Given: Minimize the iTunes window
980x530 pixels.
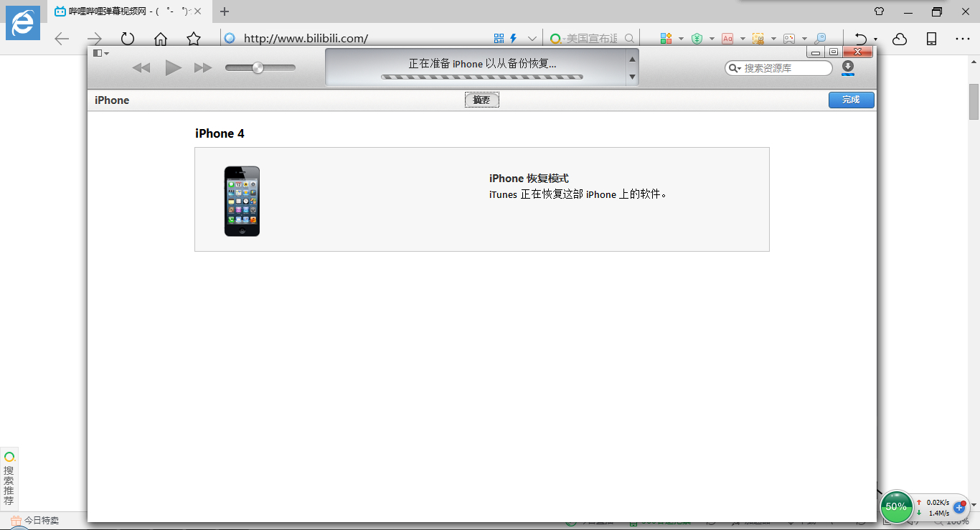Looking at the screenshot, I should (816, 52).
